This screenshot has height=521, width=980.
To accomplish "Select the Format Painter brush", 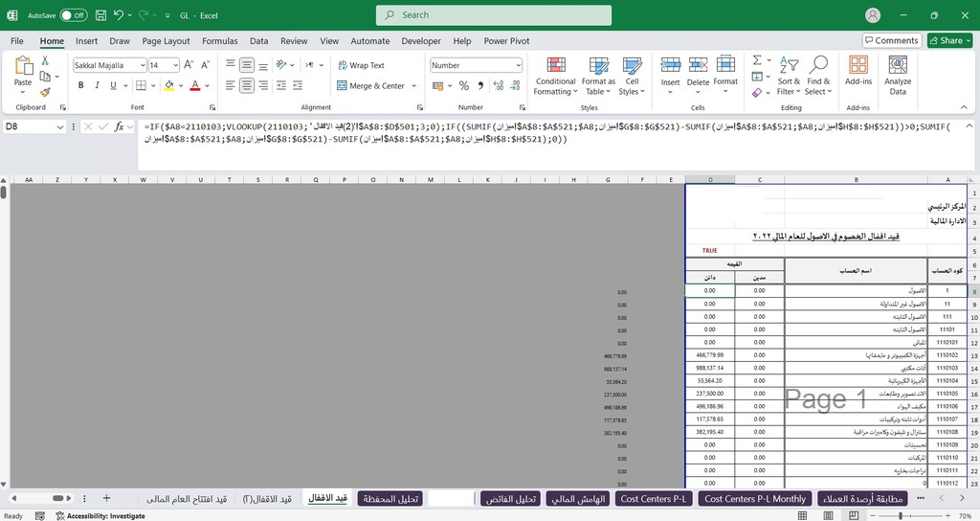I will [x=45, y=92].
